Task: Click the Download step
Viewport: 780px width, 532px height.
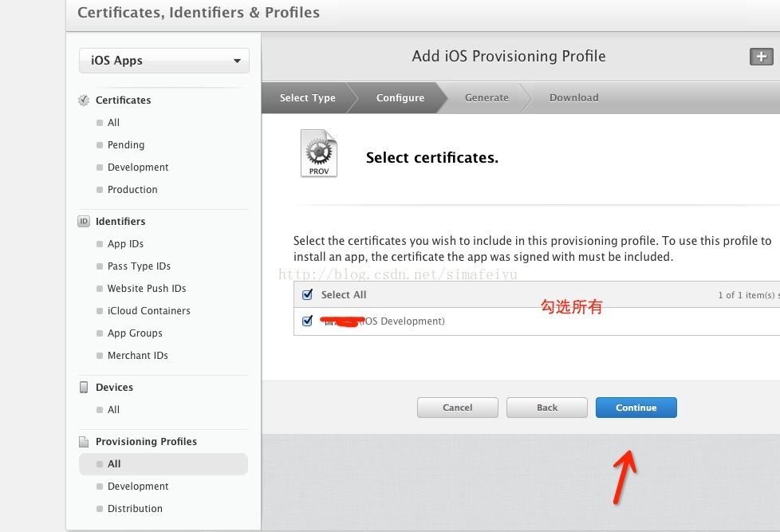Action: [574, 97]
